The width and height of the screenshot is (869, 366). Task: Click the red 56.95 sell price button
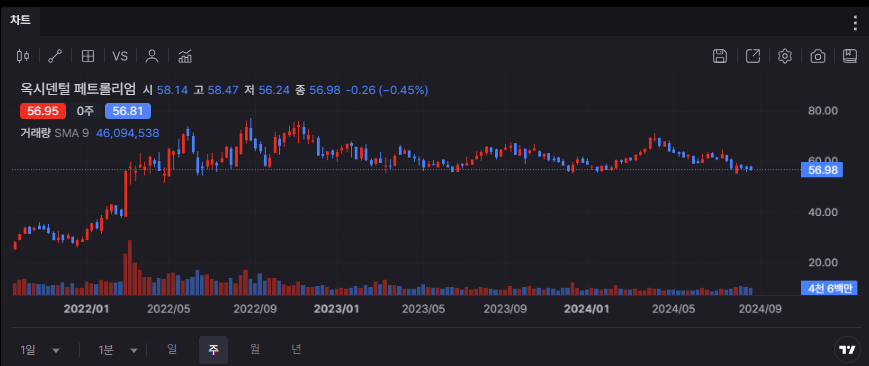pos(43,111)
